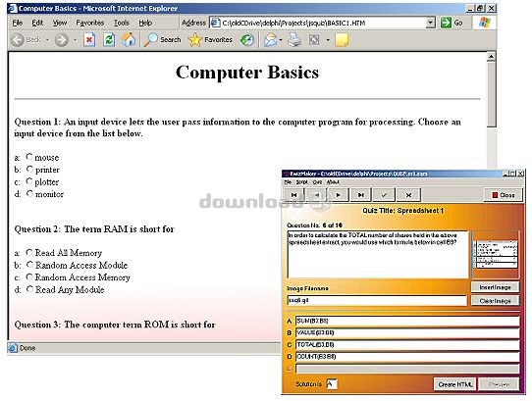Open the Forward history dropdown arrow
The width and height of the screenshot is (532, 401).
(x=75, y=40)
